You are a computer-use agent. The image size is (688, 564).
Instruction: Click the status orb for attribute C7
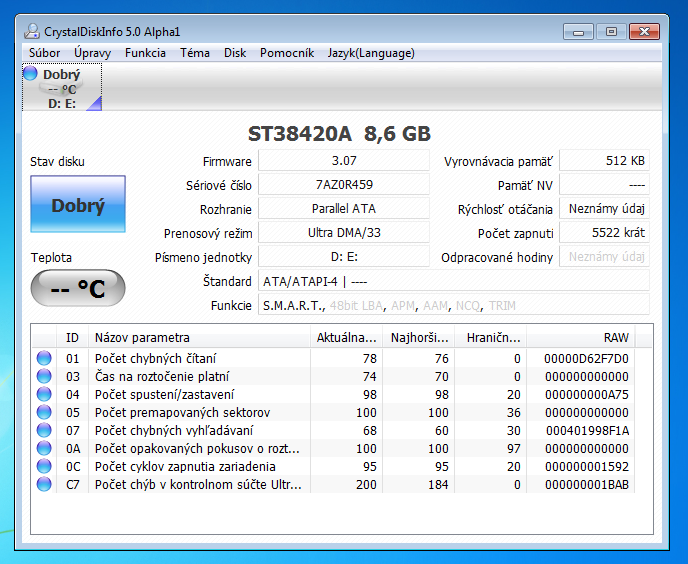click(44, 484)
